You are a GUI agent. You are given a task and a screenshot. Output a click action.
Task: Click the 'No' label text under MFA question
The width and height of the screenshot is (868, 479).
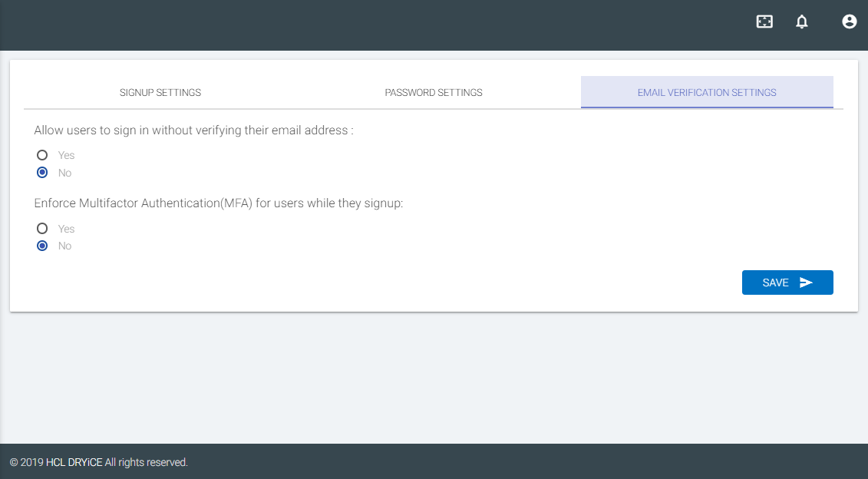[x=64, y=246]
